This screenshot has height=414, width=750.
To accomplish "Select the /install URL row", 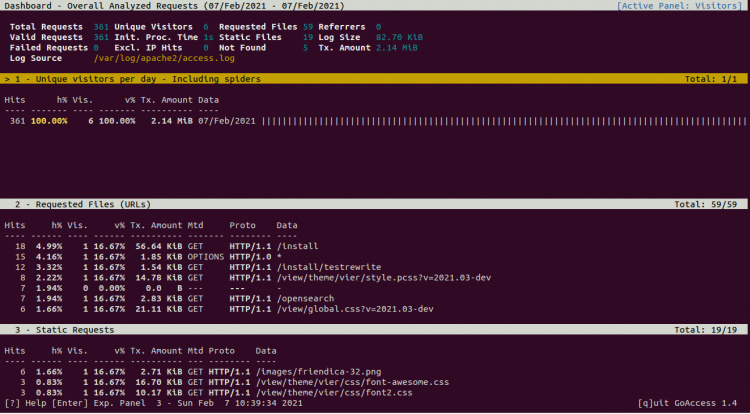I will click(302, 244).
